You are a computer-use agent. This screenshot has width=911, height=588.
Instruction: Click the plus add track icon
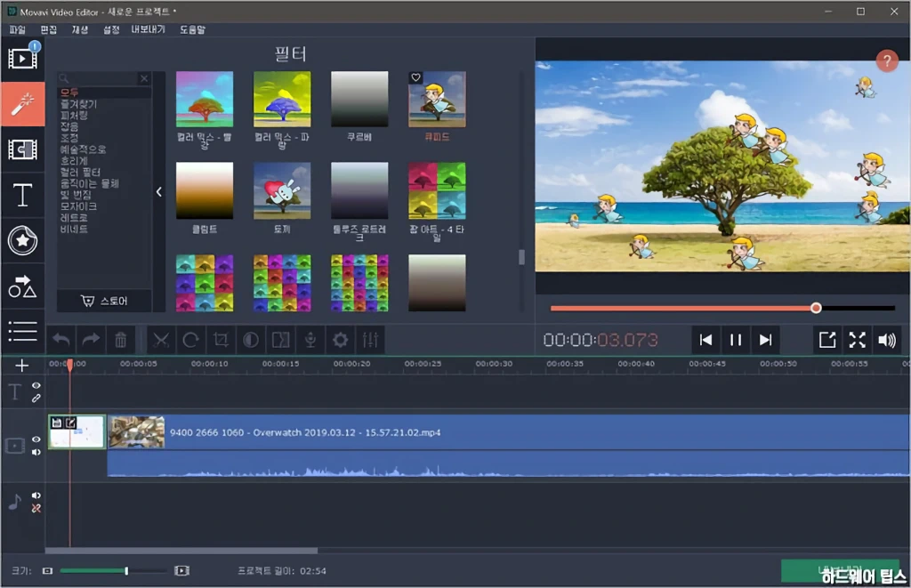22,366
